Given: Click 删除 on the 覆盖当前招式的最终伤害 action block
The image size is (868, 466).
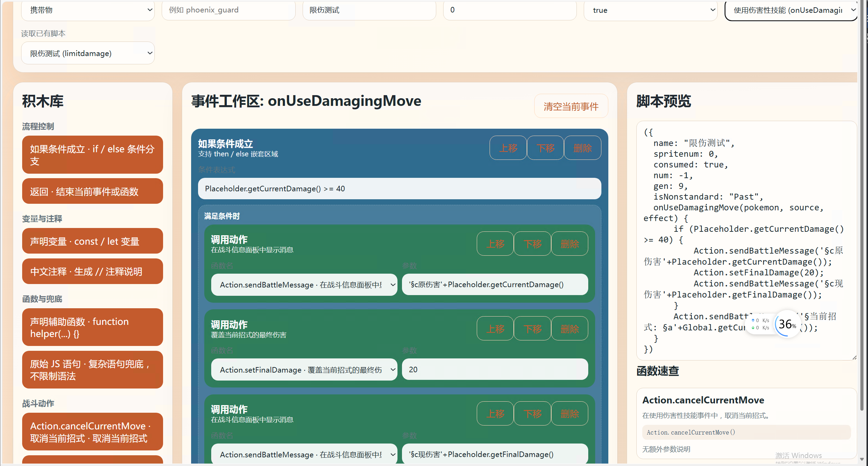Looking at the screenshot, I should pos(570,329).
